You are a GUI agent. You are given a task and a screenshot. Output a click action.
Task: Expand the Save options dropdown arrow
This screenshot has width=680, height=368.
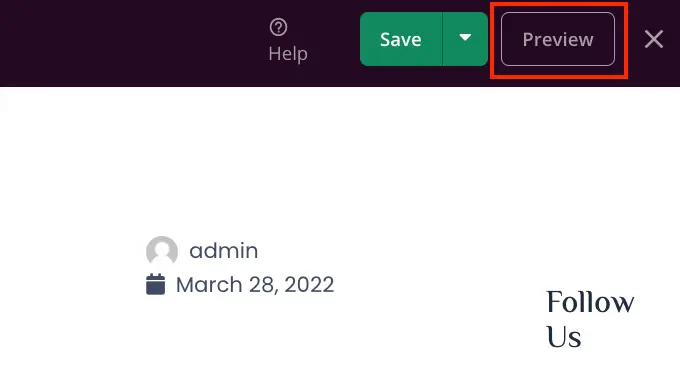(465, 39)
